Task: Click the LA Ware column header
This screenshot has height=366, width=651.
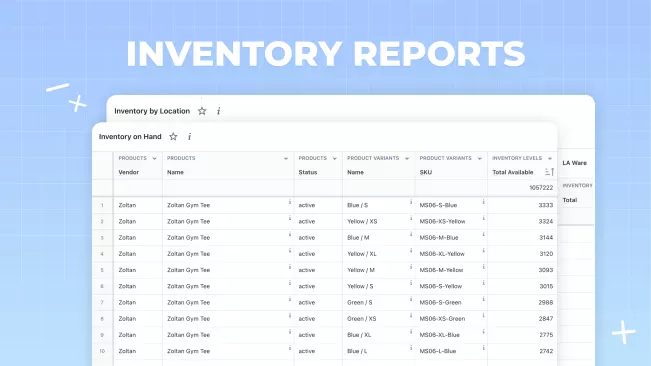Action: [x=575, y=163]
